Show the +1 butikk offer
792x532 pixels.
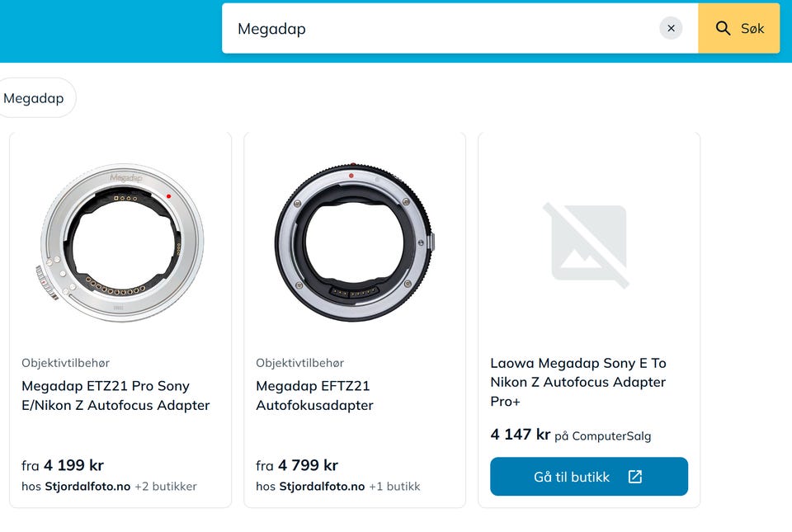pyautogui.click(x=394, y=487)
